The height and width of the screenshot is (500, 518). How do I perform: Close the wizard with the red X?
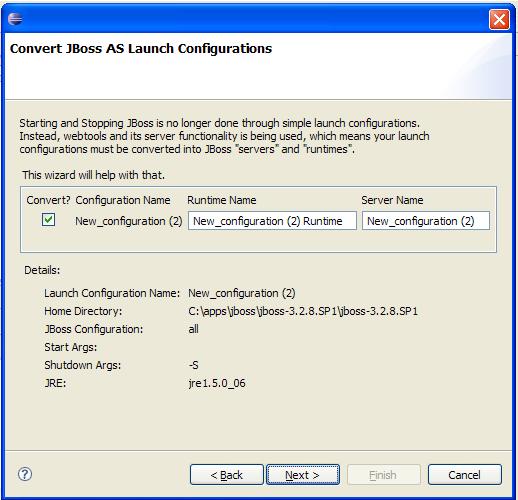click(499, 19)
